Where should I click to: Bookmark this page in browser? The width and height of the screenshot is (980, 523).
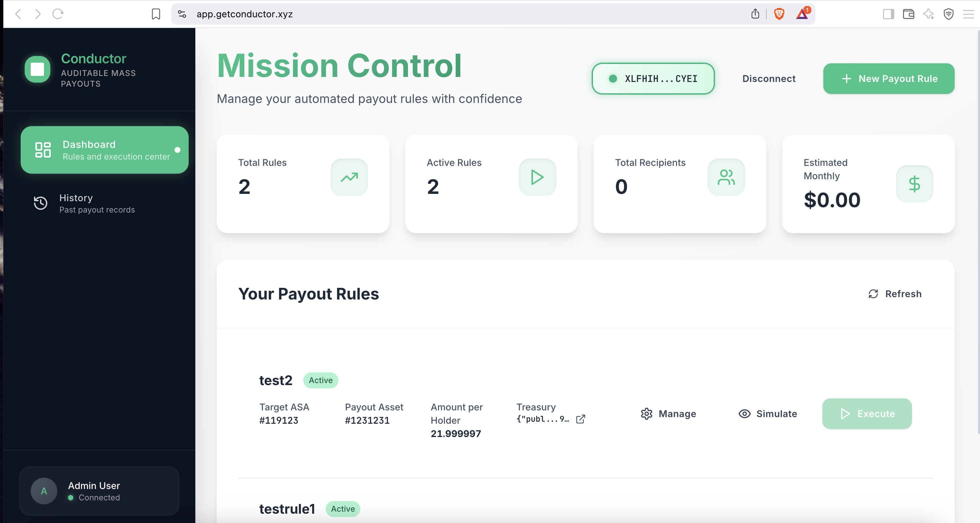pos(156,14)
